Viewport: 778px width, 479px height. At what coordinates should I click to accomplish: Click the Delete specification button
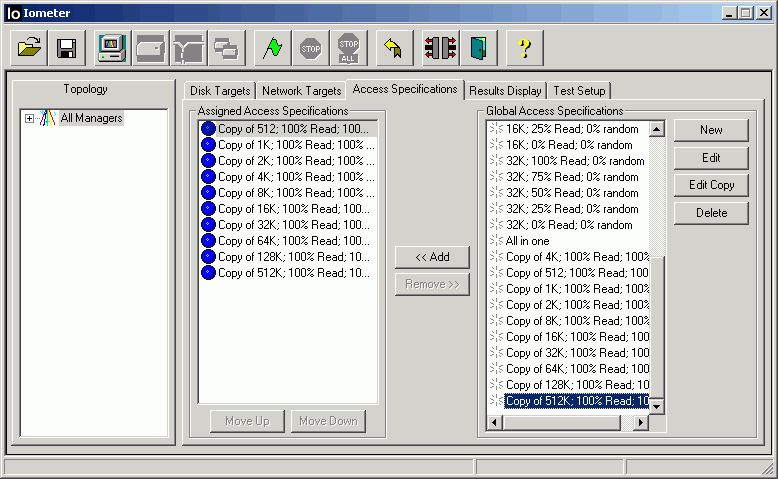pos(711,213)
